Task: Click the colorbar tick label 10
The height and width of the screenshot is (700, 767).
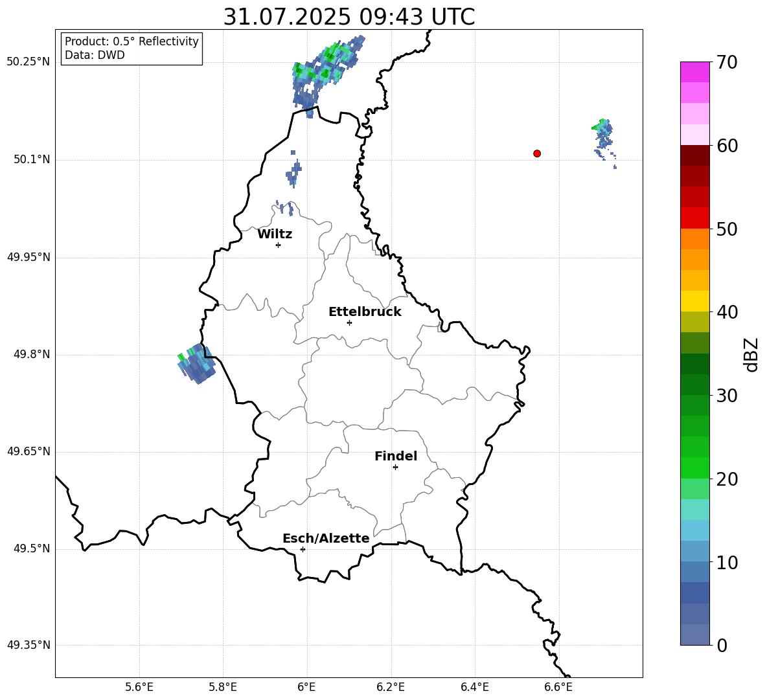Action: pyautogui.click(x=727, y=562)
